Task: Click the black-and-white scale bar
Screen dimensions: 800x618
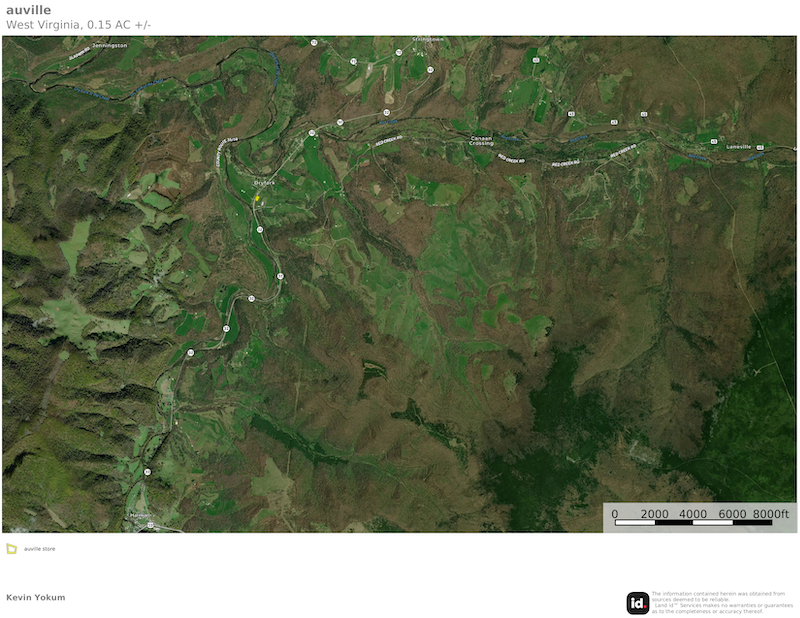Action: tap(692, 522)
